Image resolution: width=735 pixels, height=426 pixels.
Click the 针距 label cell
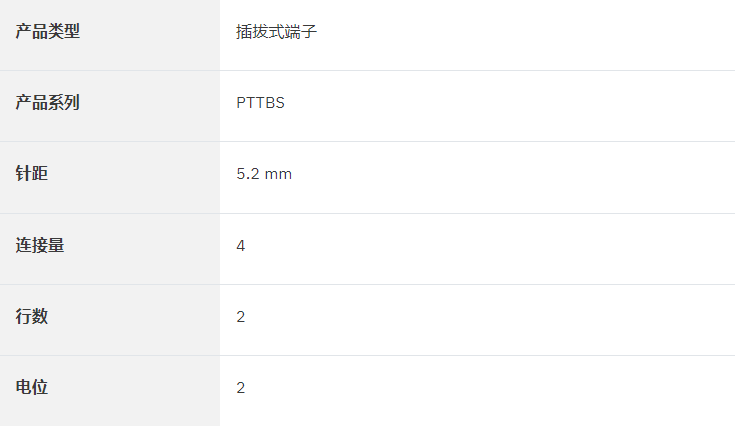(x=110, y=178)
